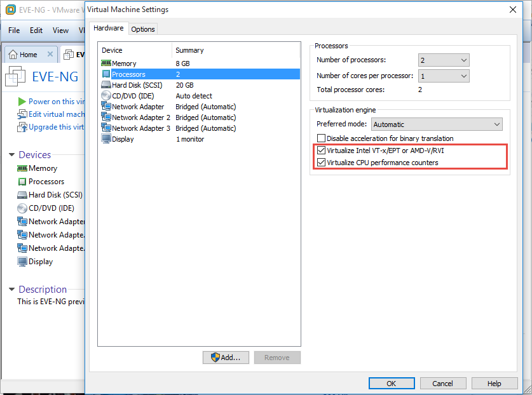Enable Disable acceleration for binary translation

[321, 138]
